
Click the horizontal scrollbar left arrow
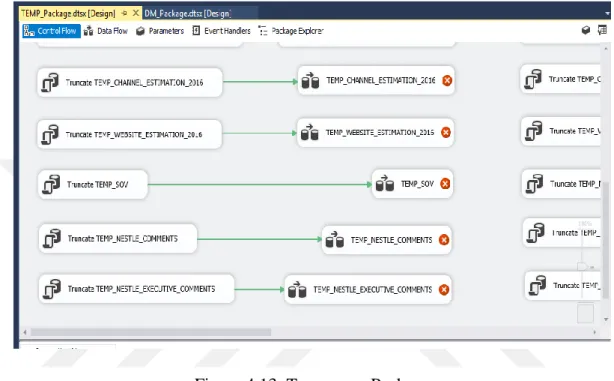[25, 332]
